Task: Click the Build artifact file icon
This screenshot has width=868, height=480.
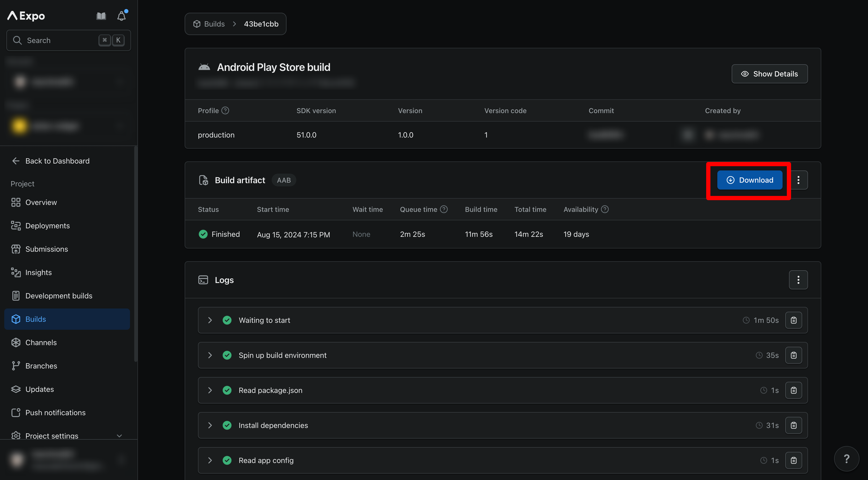Action: [203, 180]
